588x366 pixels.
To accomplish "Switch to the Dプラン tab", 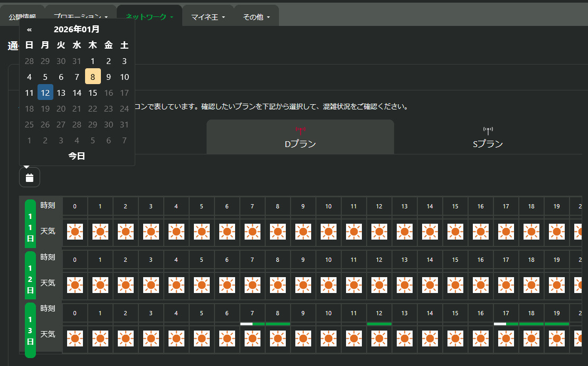I will [300, 138].
